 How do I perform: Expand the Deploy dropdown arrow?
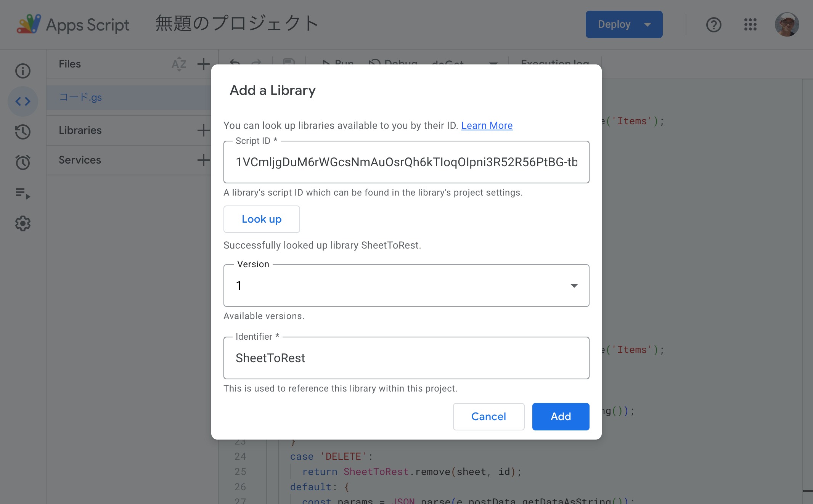tap(648, 24)
